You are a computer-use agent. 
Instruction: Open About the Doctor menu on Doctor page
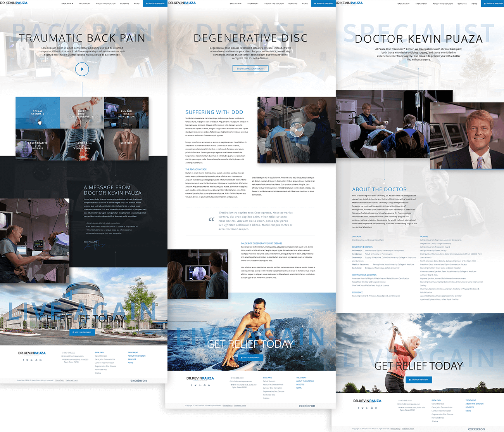coord(443,3)
